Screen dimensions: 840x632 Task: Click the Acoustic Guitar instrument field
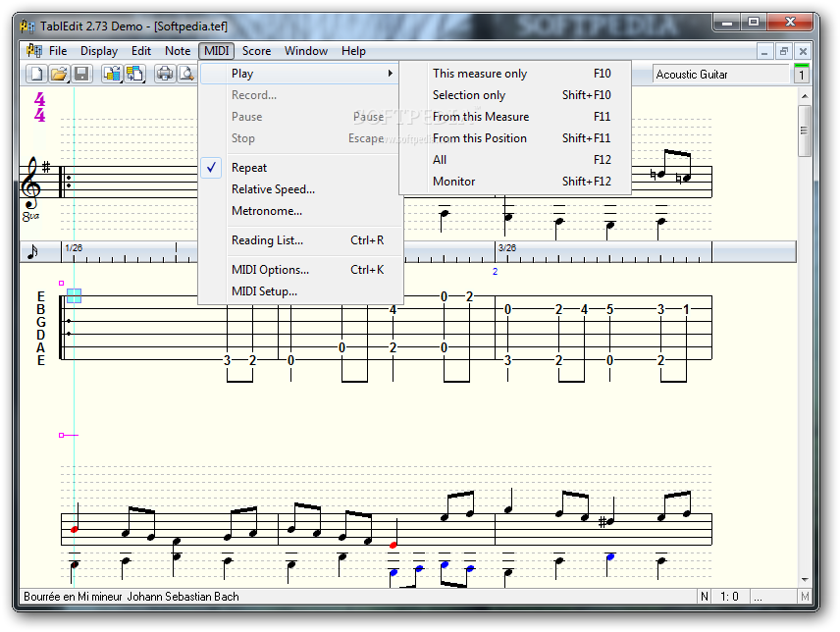coord(720,75)
